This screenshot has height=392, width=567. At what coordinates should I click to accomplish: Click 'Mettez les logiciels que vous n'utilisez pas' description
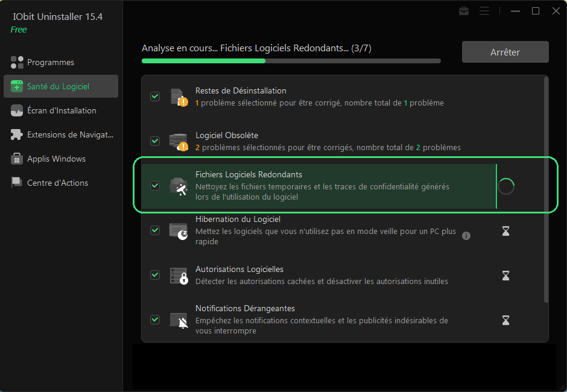[x=326, y=236]
